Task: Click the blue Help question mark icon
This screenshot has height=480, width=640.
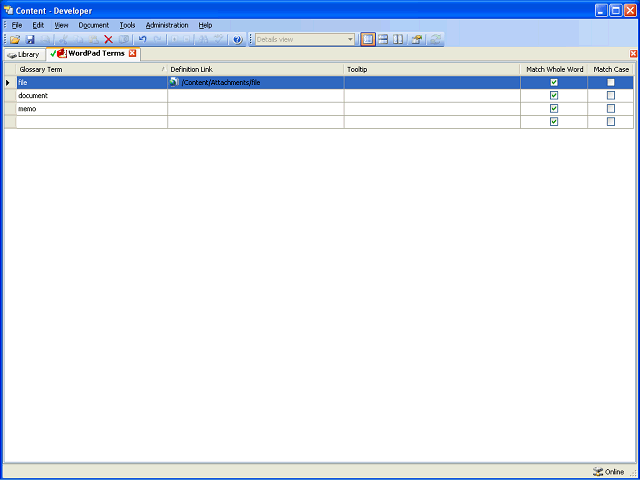Action: 238,40
